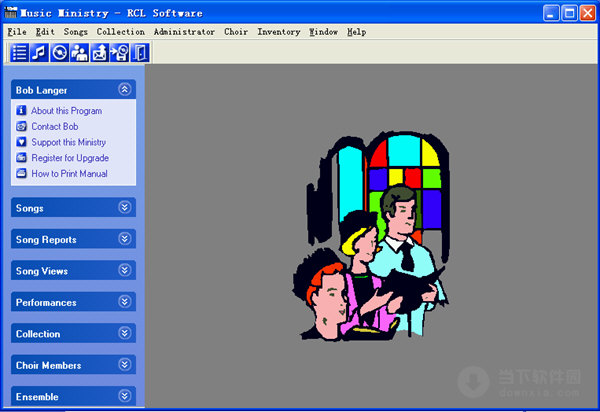Image resolution: width=600 pixels, height=412 pixels.
Task: Expand the Collection sidebar panel
Action: 124,333
